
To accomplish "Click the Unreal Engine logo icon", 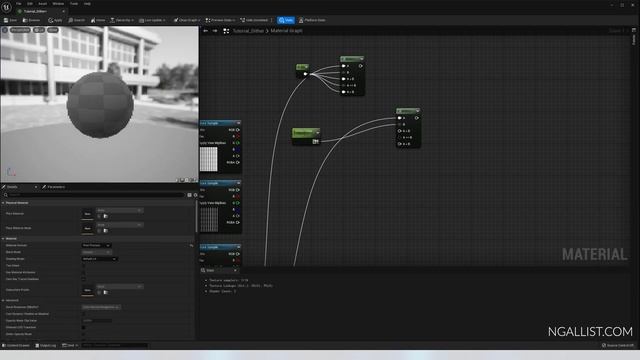I will [x=7, y=7].
